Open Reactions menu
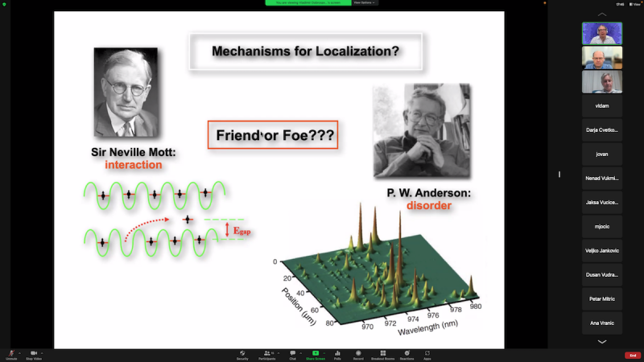644x362 pixels. pos(407,354)
